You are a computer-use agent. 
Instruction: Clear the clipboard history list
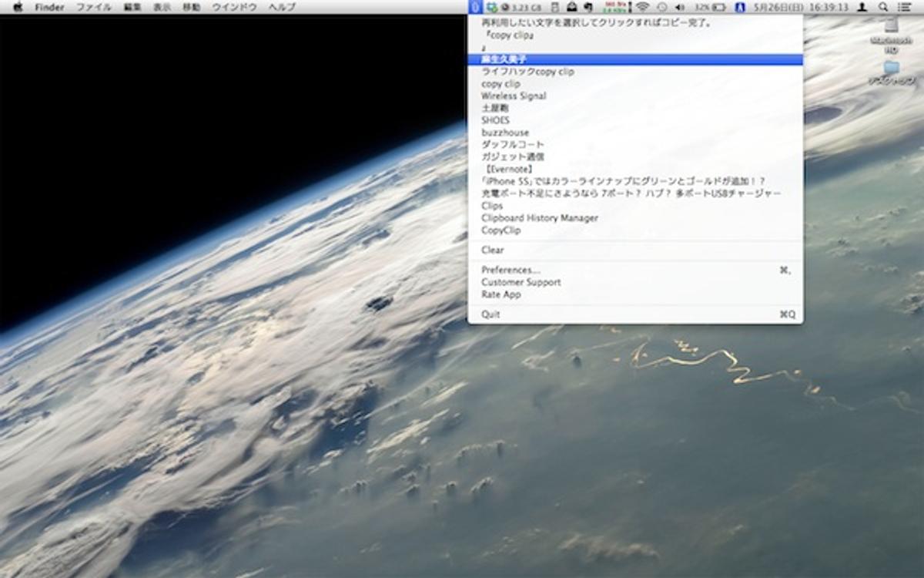[493, 250]
